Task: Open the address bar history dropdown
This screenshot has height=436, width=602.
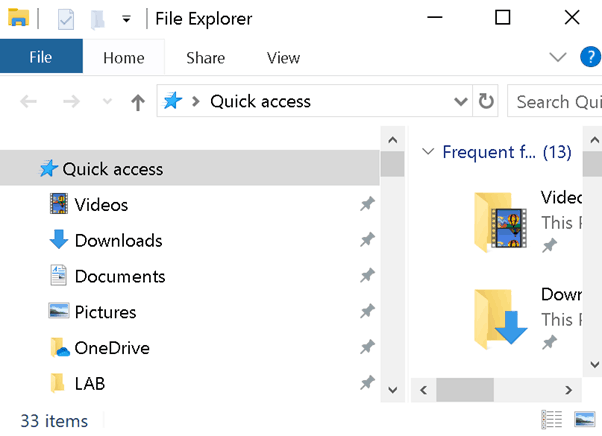Action: pyautogui.click(x=460, y=102)
